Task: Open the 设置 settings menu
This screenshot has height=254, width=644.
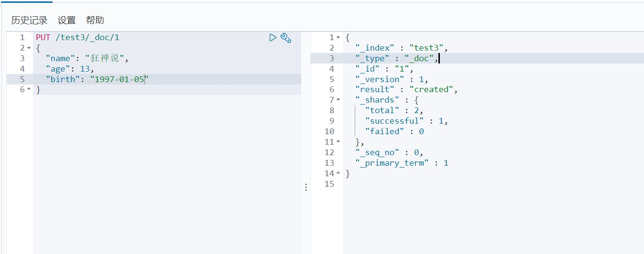Action: pos(67,20)
